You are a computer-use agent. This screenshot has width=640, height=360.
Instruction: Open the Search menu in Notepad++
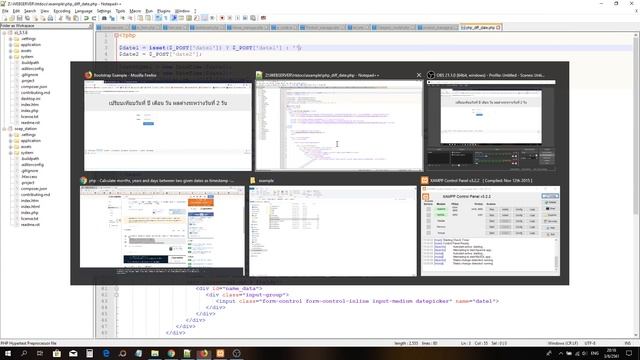point(30,11)
